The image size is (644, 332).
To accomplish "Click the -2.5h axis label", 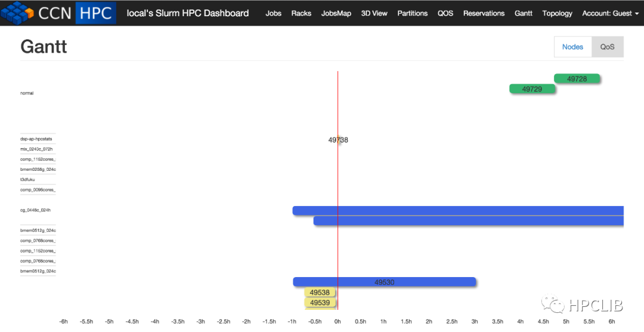I will (224, 321).
